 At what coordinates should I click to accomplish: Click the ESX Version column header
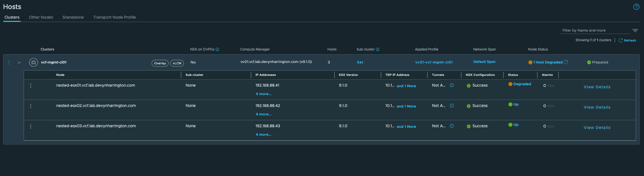[348, 75]
